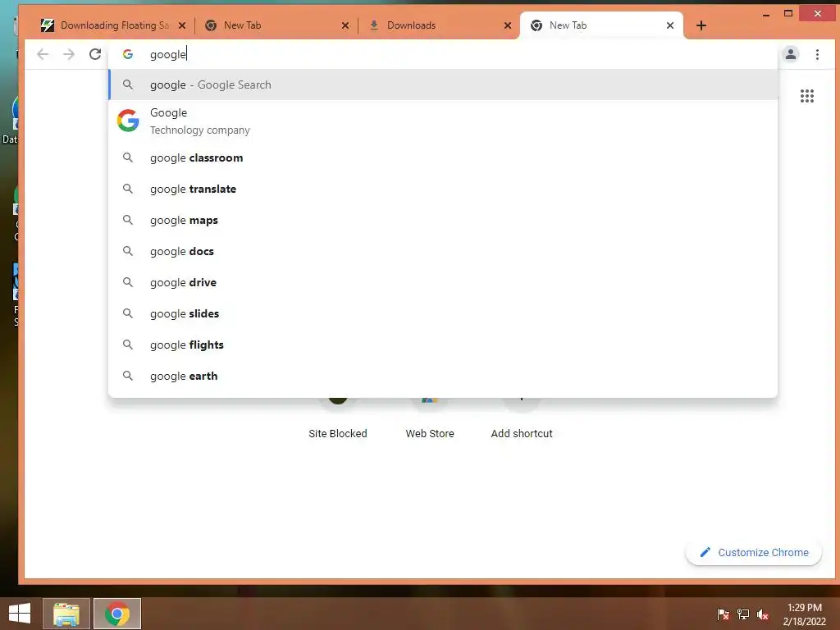
Task: Select the google maps suggestion
Action: pyautogui.click(x=442, y=220)
